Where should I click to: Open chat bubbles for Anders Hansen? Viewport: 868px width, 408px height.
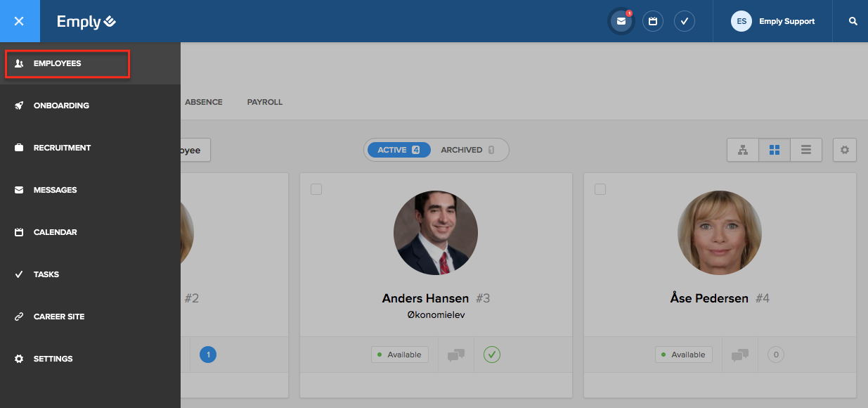[456, 355]
